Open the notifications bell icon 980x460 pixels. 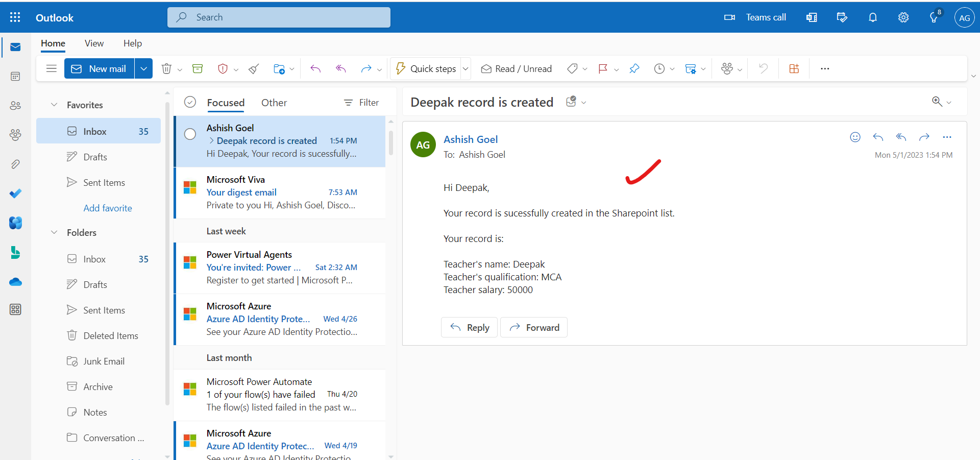point(873,17)
